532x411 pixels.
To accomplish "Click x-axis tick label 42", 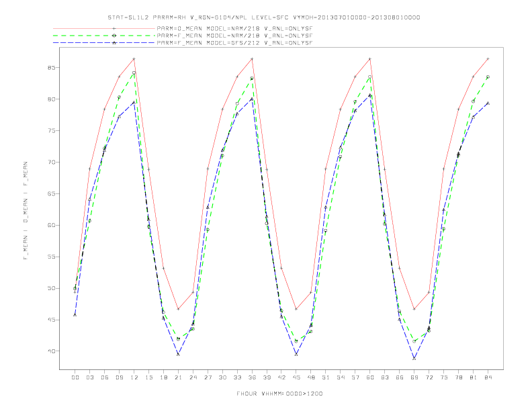I will [281, 377].
